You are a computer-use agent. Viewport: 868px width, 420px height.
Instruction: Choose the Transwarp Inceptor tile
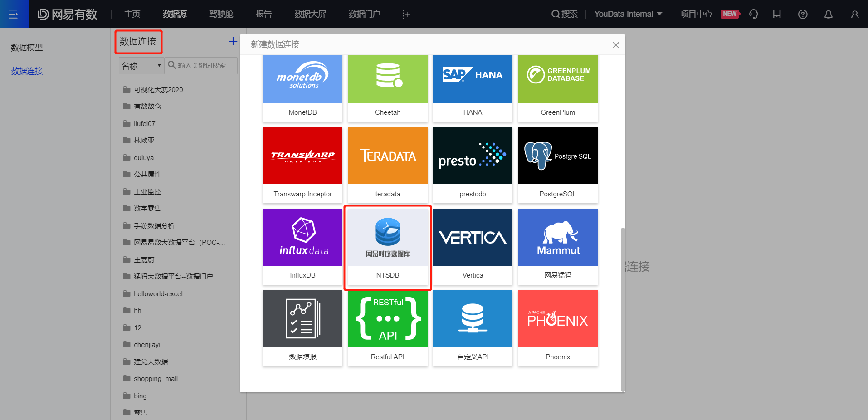(x=302, y=165)
